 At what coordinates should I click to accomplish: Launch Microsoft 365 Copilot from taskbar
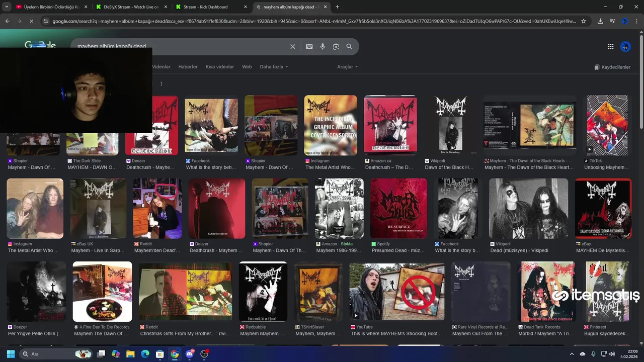[116, 354]
